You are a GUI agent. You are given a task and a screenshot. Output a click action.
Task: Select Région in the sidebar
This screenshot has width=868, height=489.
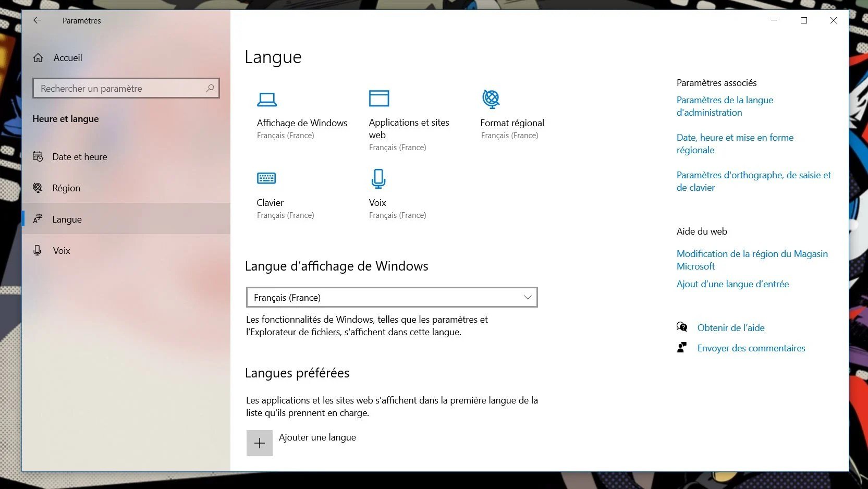click(126, 188)
